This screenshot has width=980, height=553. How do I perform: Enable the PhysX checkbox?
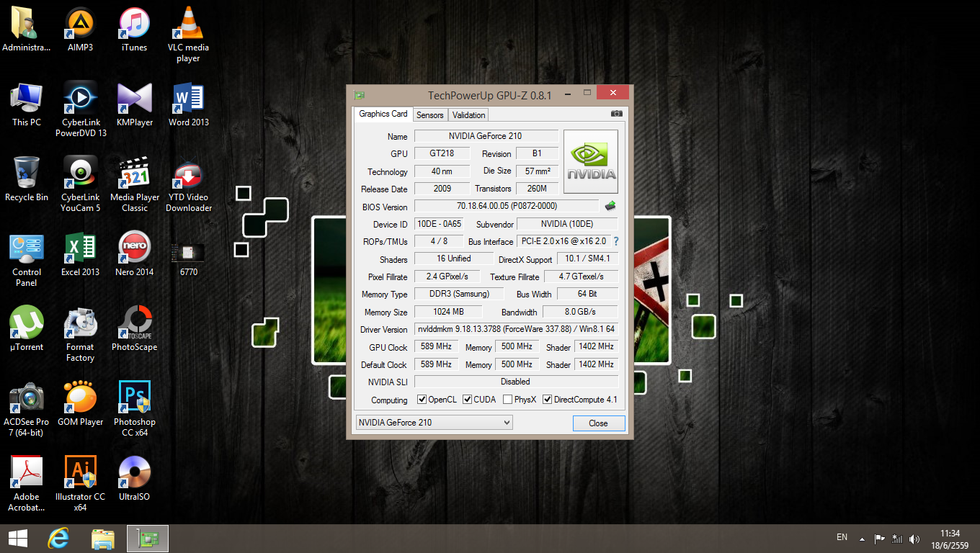[x=508, y=400]
